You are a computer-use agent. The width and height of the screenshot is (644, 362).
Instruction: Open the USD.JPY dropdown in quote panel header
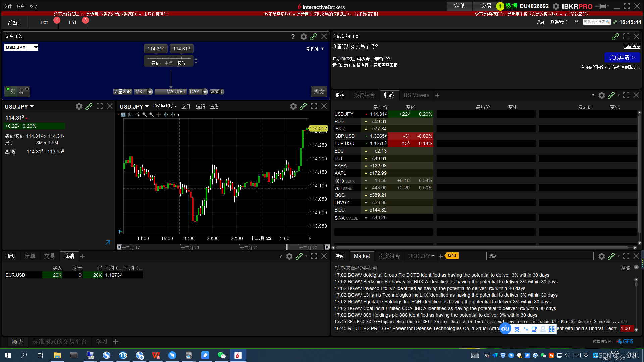coord(19,107)
